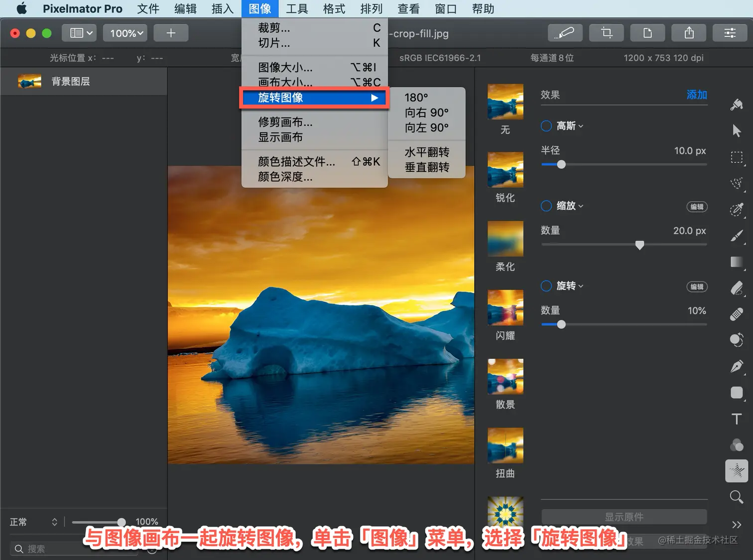Click the Crop toolbar button

pyautogui.click(x=606, y=33)
